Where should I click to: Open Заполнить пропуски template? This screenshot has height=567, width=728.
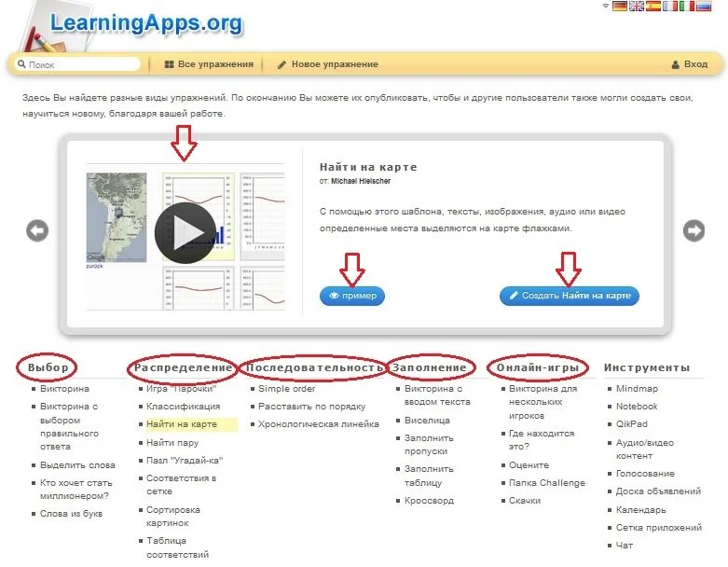click(429, 445)
